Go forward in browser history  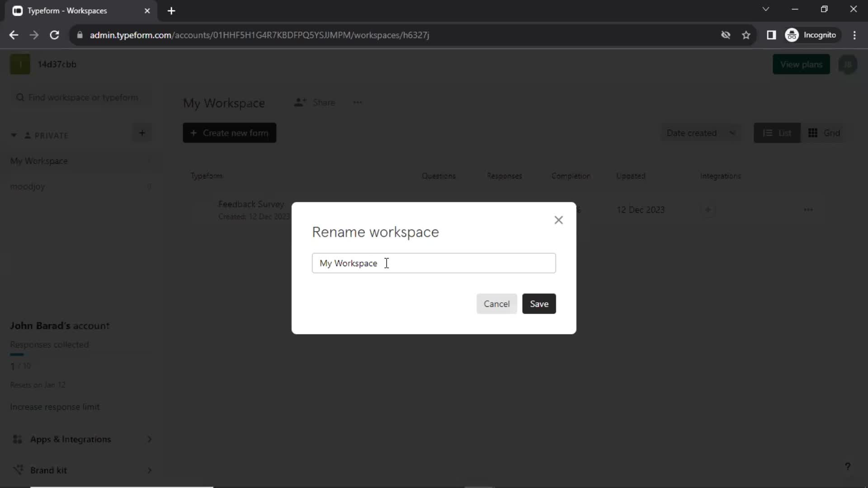tap(34, 35)
